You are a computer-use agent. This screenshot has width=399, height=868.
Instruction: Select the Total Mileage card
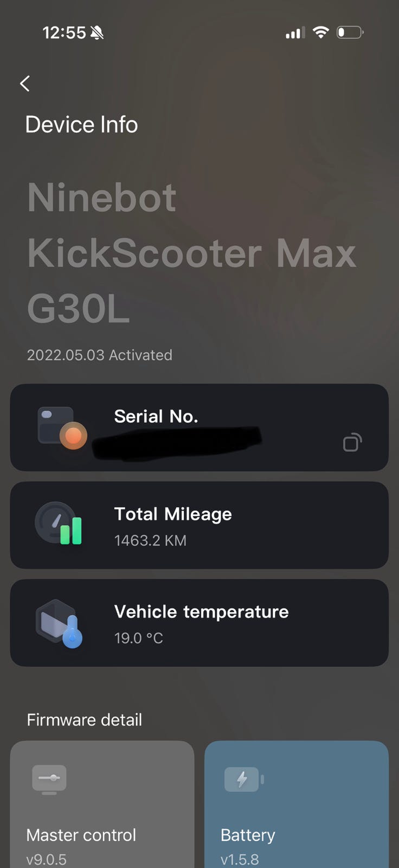pos(200,525)
